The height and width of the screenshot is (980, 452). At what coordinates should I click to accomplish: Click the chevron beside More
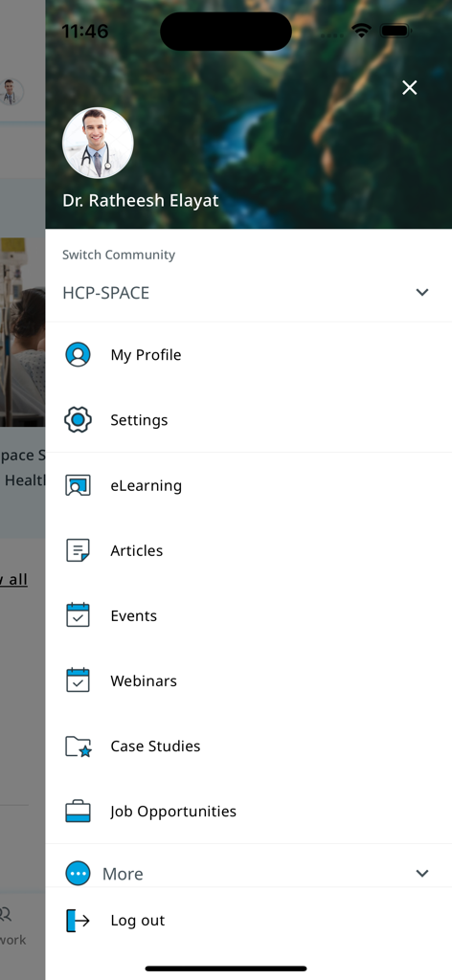point(422,873)
